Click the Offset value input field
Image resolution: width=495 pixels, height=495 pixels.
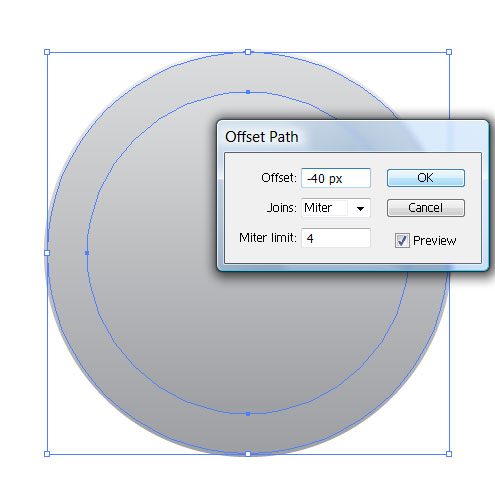pos(336,178)
